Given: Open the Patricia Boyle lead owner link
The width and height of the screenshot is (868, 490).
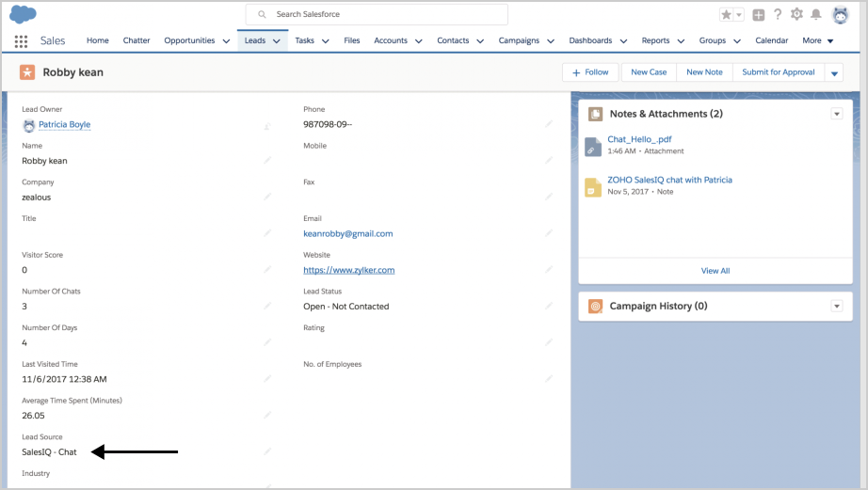Looking at the screenshot, I should pyautogui.click(x=64, y=124).
